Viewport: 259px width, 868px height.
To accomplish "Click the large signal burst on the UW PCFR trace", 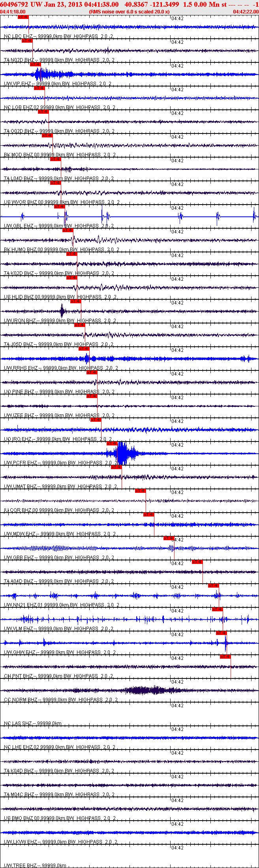I will [x=122, y=453].
